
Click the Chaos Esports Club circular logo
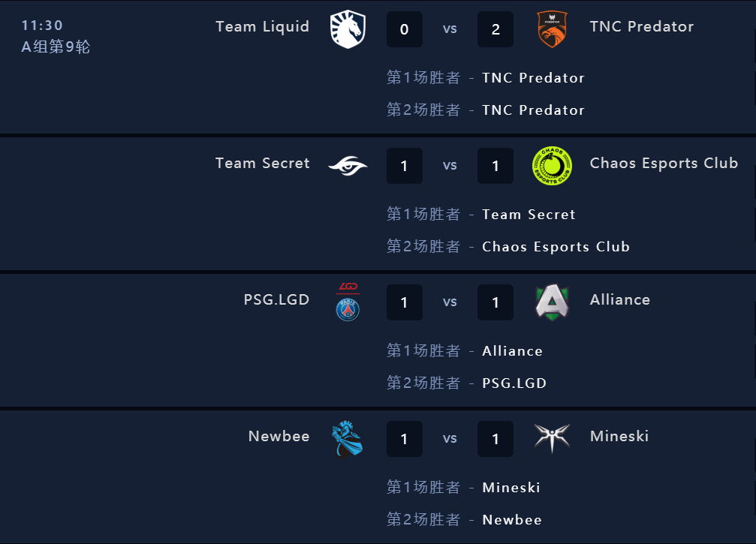click(553, 166)
